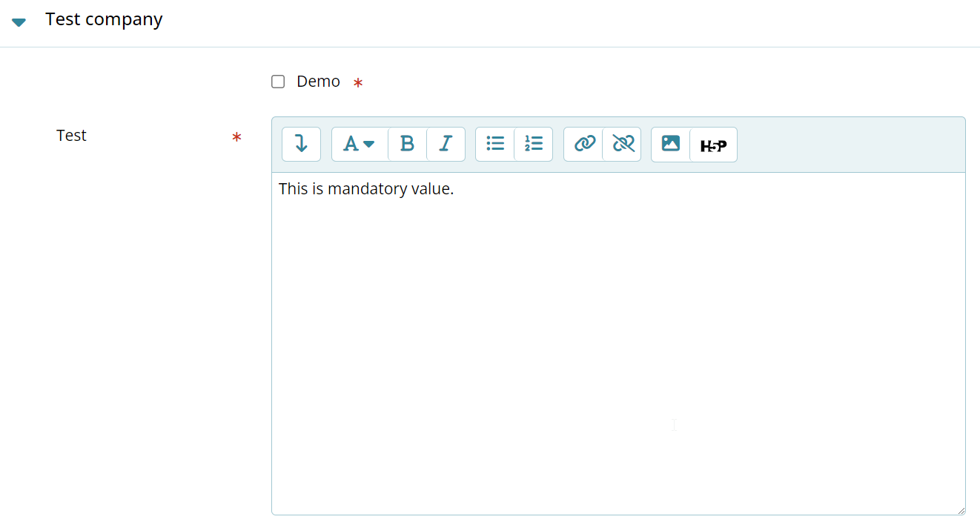Click the unlink icon
Viewport: 980px width, 528px height.
[x=623, y=144]
